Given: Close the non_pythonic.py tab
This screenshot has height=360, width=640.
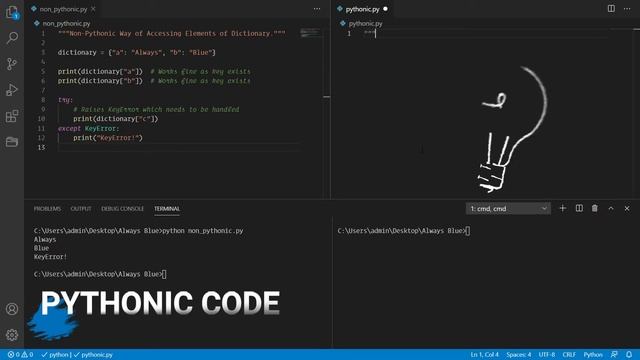Looking at the screenshot, I should pos(93,9).
